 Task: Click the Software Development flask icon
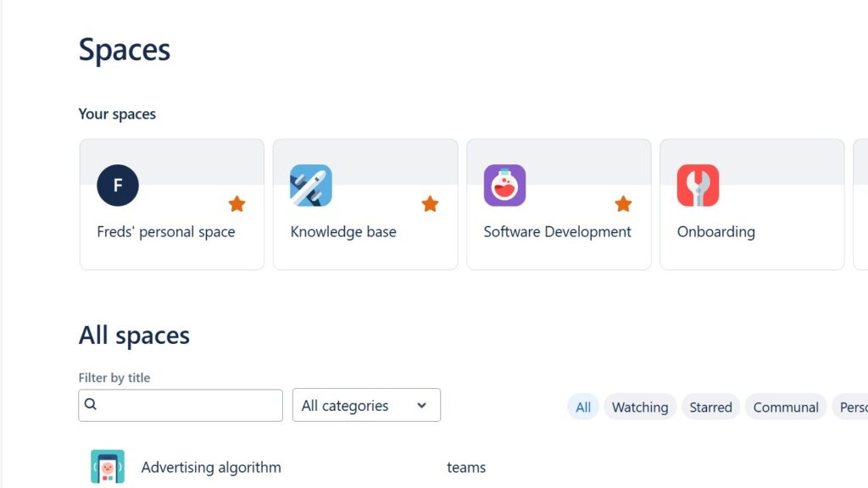(x=504, y=185)
